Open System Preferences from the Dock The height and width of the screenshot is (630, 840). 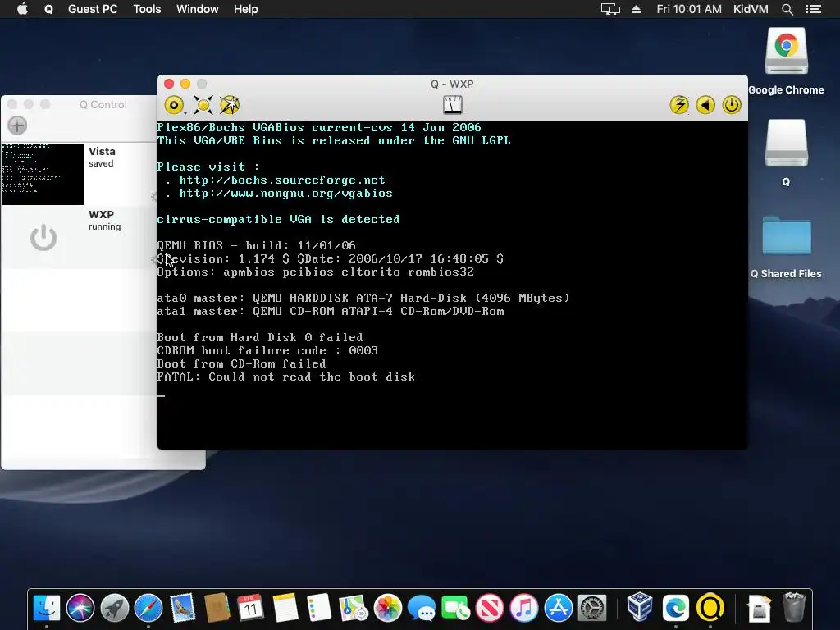pos(592,609)
